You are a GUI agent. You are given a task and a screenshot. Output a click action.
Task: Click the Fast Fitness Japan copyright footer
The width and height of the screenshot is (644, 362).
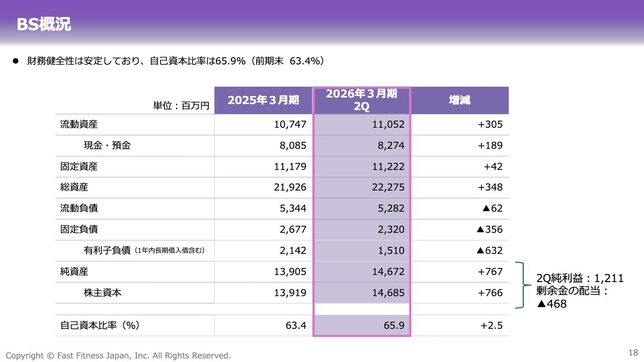tap(118, 355)
